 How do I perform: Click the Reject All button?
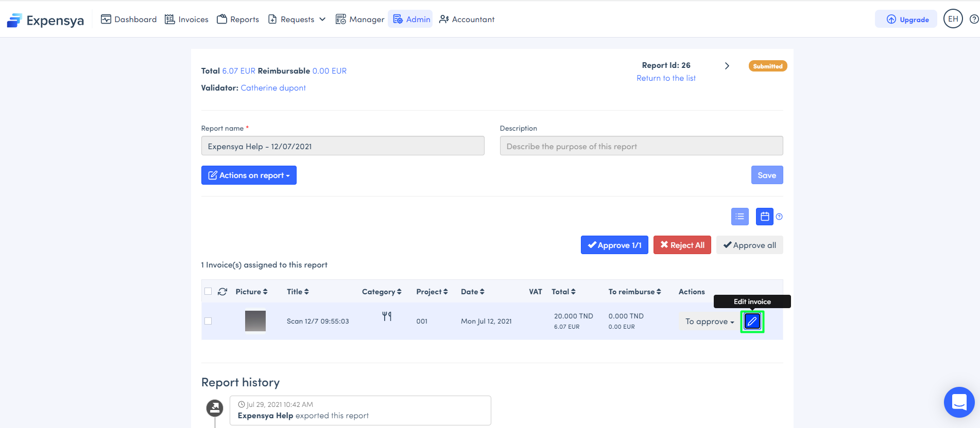[682, 245]
